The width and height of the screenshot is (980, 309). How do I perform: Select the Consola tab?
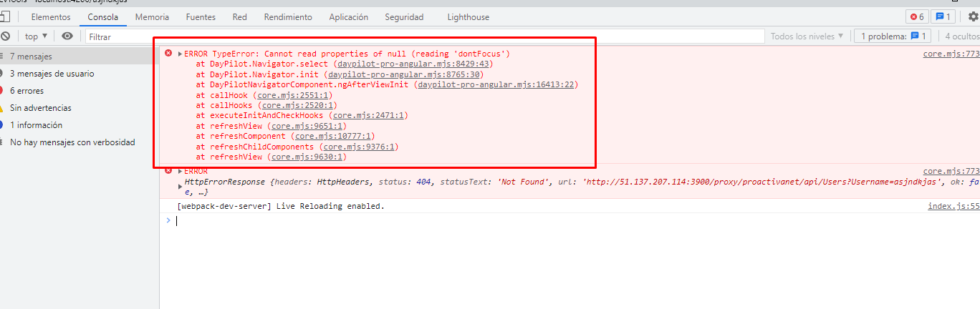pos(103,16)
